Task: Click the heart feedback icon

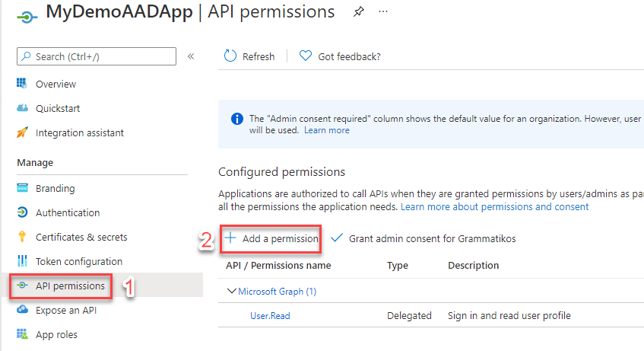Action: click(x=305, y=56)
